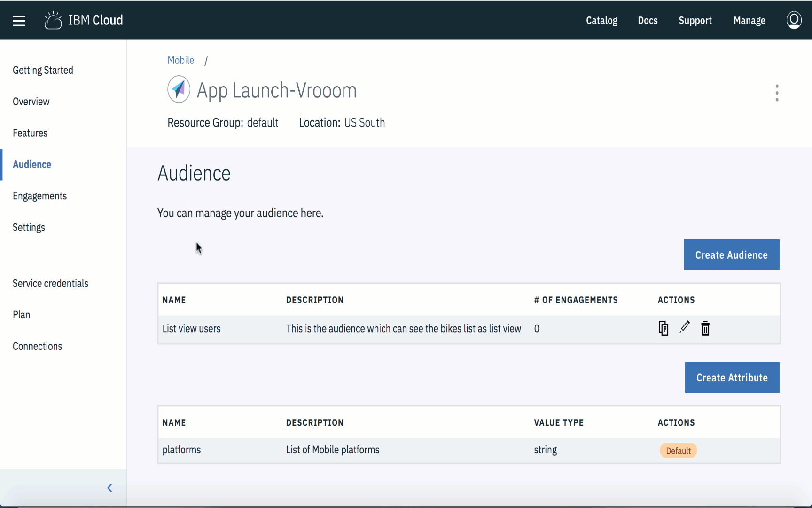Collapse the sidebar with the chevron

coord(110,488)
